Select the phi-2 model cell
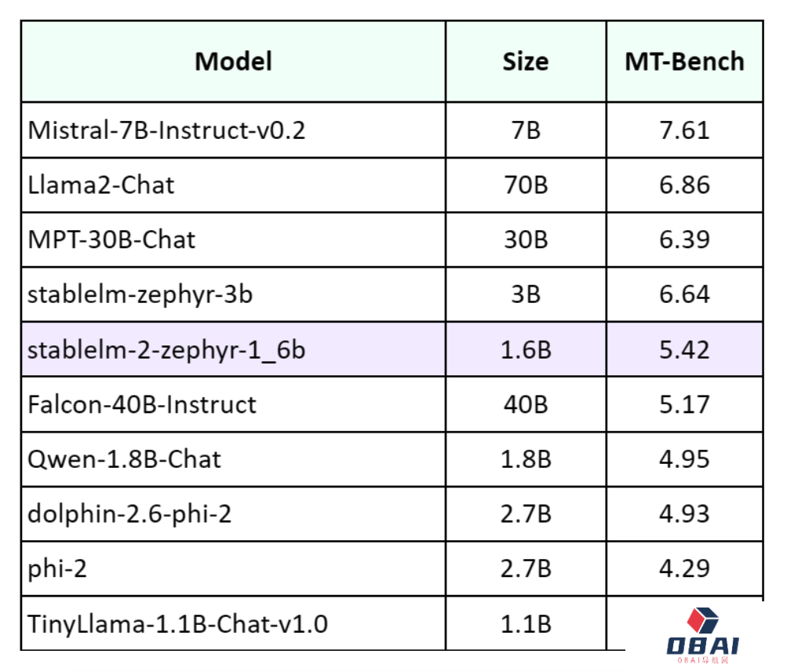Viewport: 787px width, 672px height. [57, 568]
